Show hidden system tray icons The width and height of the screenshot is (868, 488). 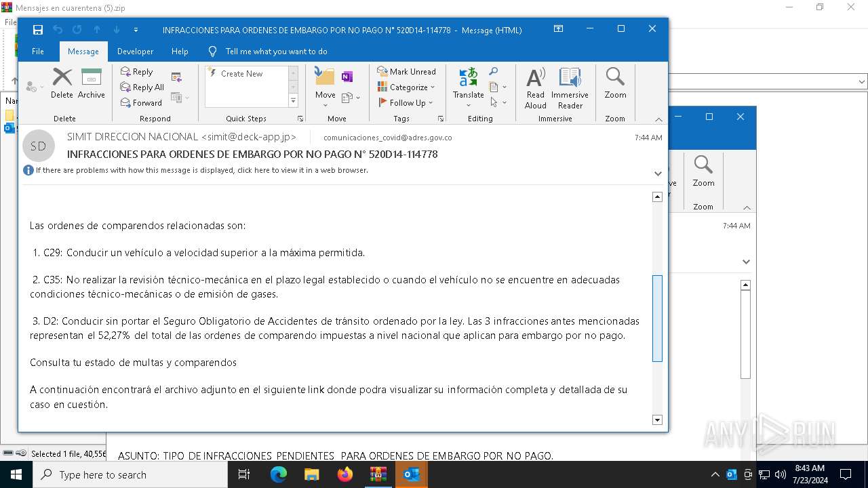point(715,474)
